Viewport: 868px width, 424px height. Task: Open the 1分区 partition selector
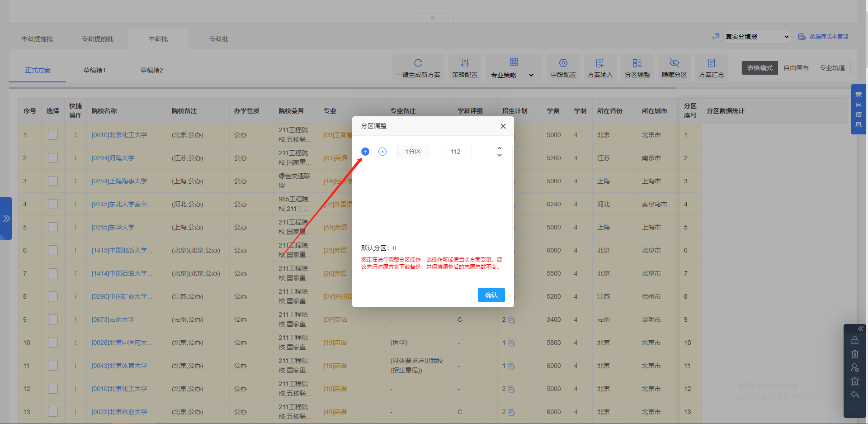(413, 151)
